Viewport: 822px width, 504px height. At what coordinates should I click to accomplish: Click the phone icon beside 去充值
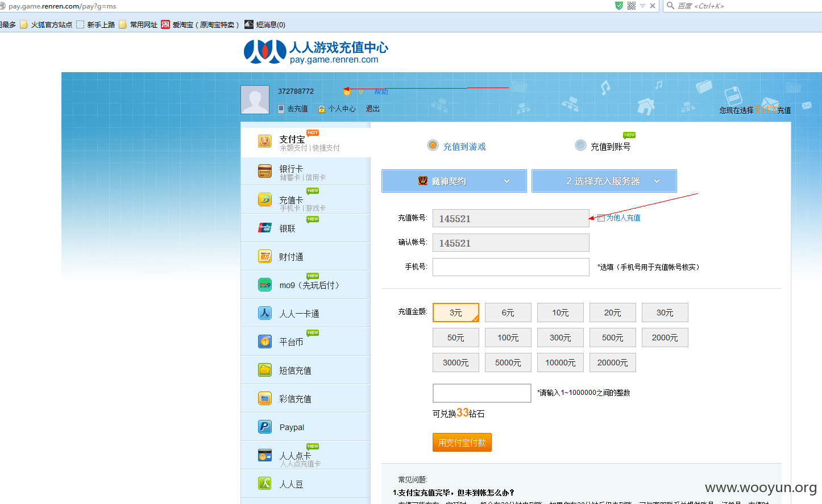pyautogui.click(x=281, y=109)
